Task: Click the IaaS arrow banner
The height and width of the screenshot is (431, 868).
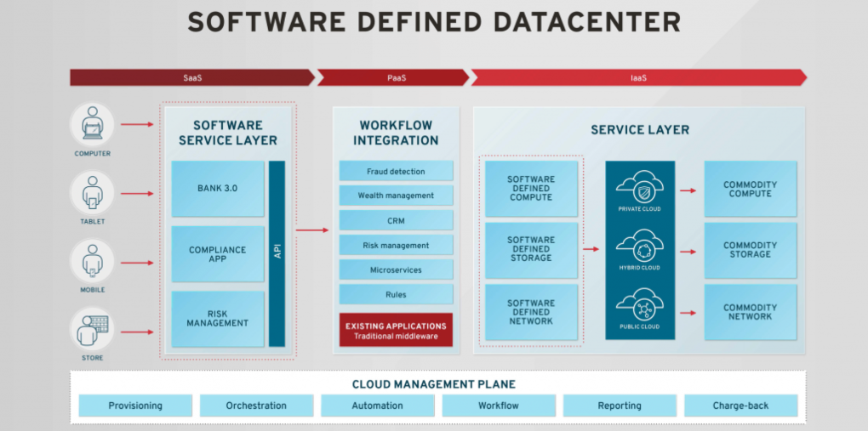Action: tap(638, 78)
